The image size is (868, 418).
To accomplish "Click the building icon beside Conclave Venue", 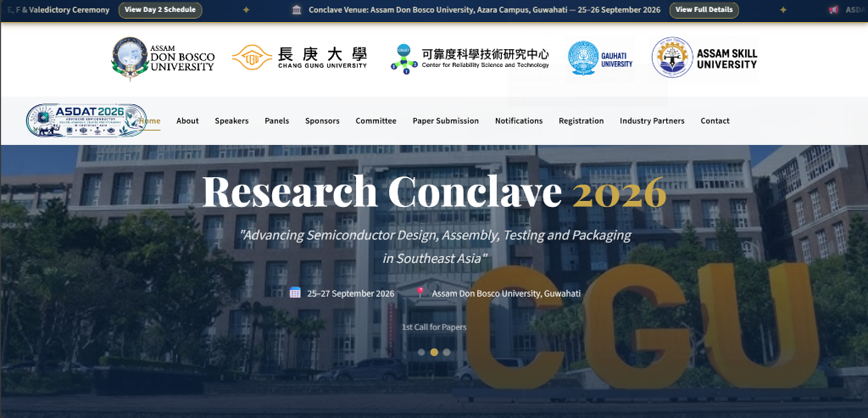I will coord(297,10).
